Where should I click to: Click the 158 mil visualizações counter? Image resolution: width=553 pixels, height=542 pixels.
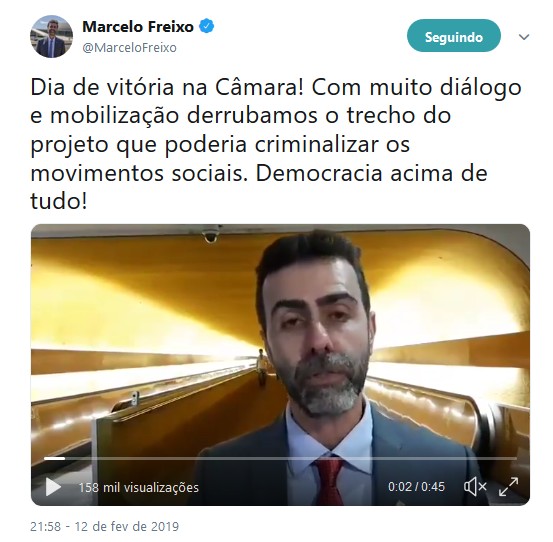point(139,487)
